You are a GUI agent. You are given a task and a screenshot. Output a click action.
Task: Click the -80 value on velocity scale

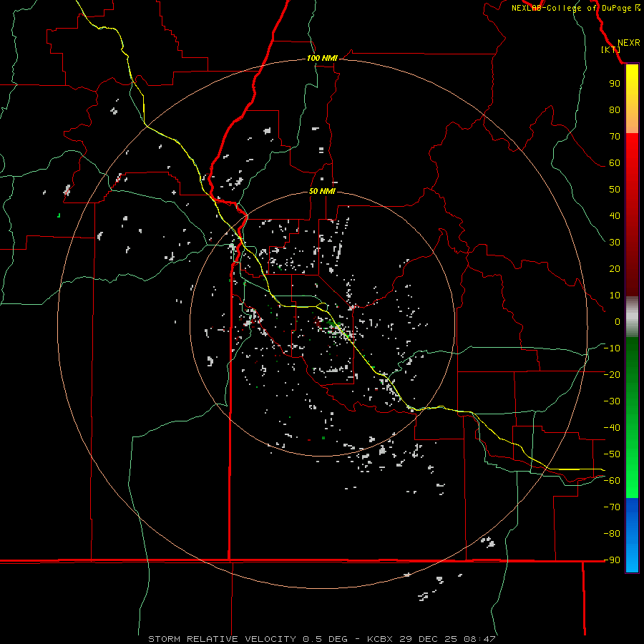pyautogui.click(x=612, y=534)
